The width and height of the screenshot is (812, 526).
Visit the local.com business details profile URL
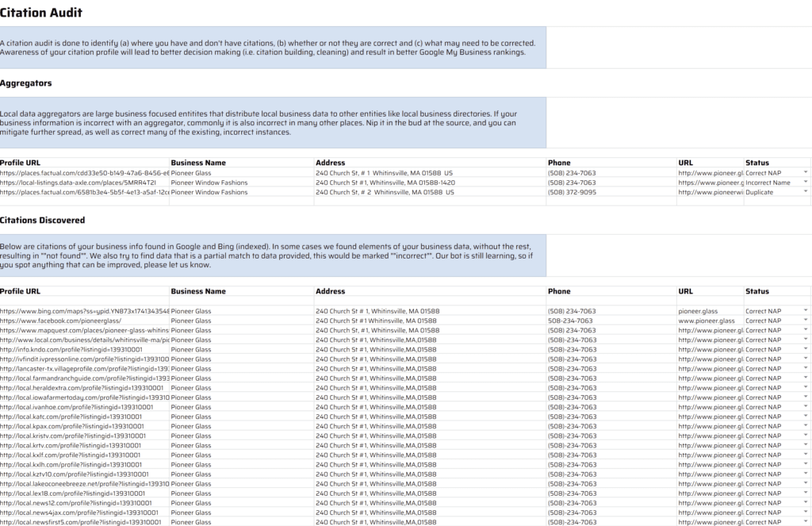(x=84, y=340)
